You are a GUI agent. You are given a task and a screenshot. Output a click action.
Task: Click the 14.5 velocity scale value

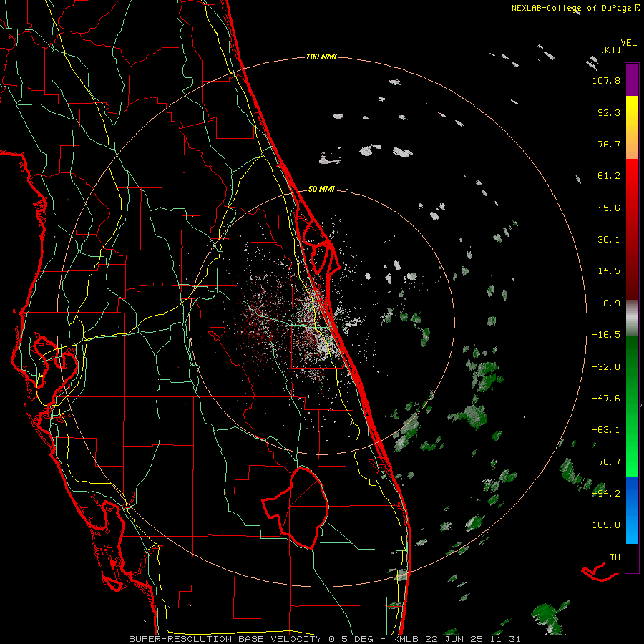pyautogui.click(x=609, y=271)
